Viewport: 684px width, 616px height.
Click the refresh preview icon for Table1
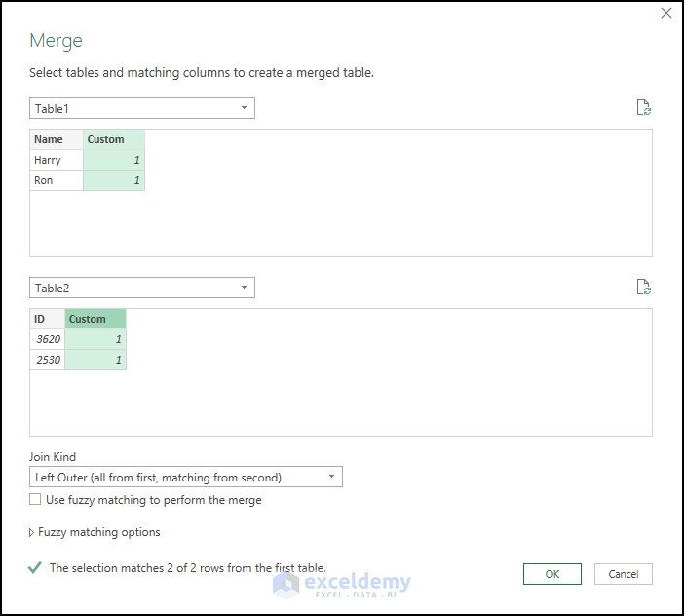click(643, 108)
